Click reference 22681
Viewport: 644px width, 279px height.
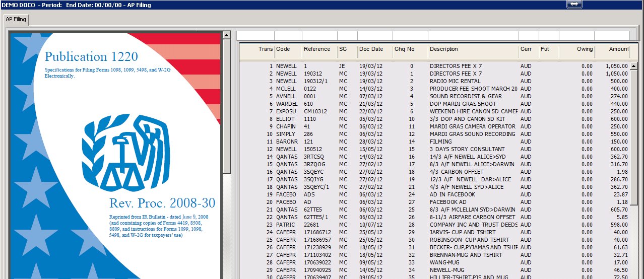(311, 225)
